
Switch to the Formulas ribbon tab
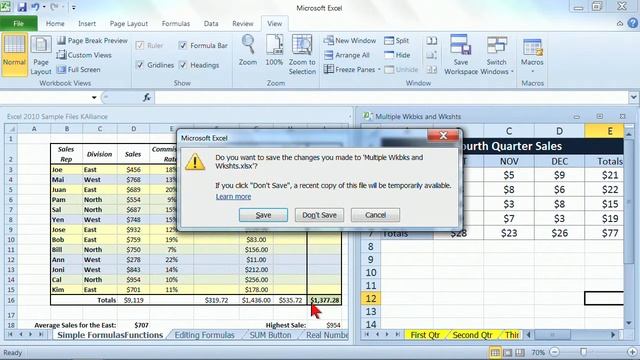[176, 24]
